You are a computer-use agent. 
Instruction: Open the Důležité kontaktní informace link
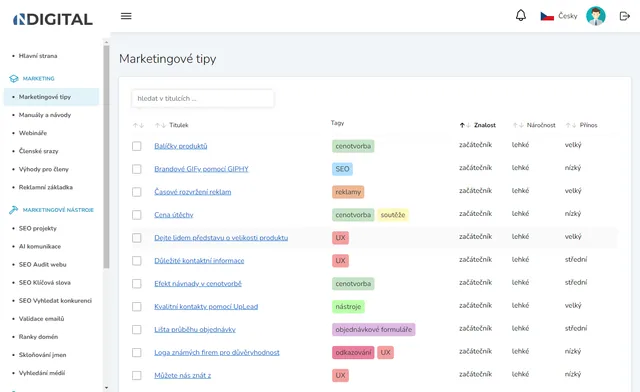pyautogui.click(x=199, y=261)
